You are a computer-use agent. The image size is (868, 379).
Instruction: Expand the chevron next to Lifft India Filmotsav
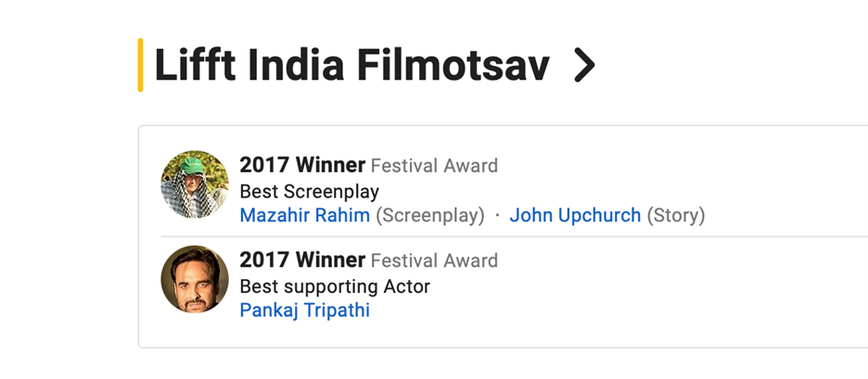tap(583, 66)
